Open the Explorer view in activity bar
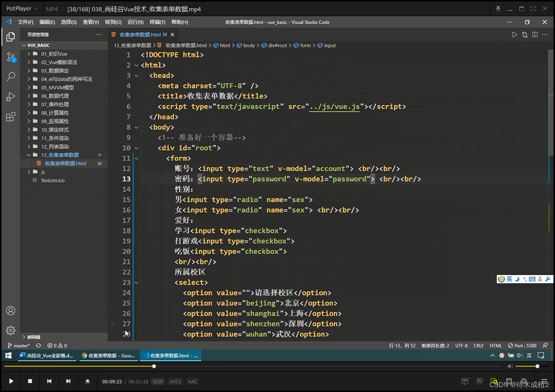This screenshot has width=555, height=392. 11,37
